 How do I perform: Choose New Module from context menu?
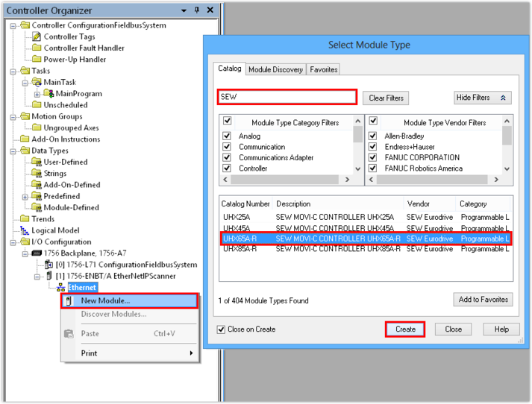click(x=105, y=300)
